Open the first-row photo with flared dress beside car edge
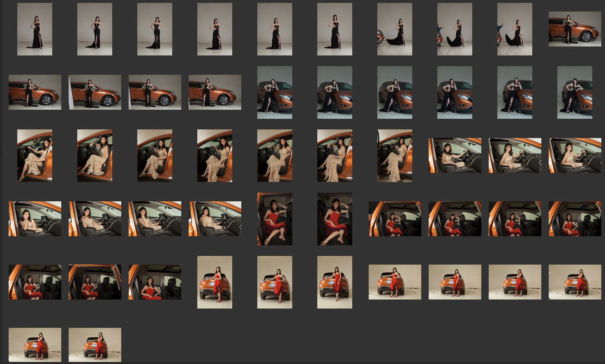 click(395, 29)
